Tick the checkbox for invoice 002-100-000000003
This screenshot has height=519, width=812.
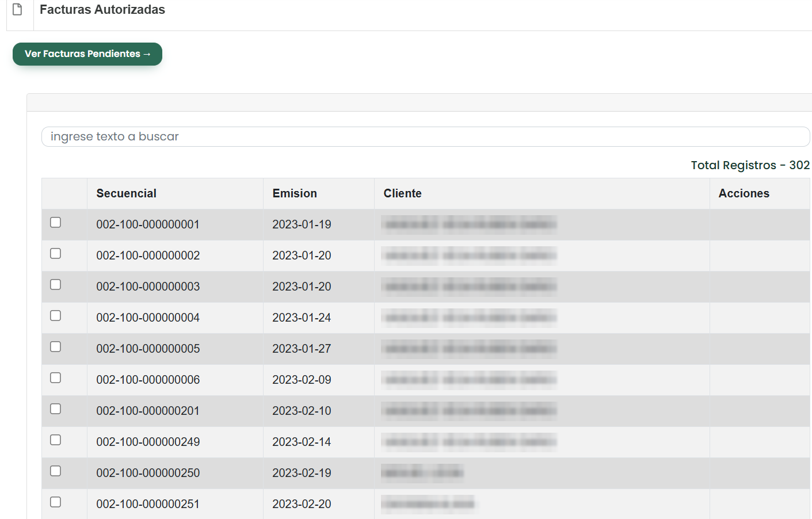tap(56, 285)
